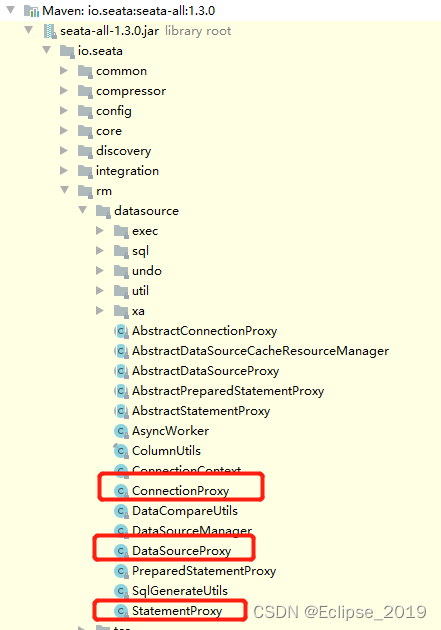Click the rm folder icon
This screenshot has height=630, width=441.
click(85, 192)
